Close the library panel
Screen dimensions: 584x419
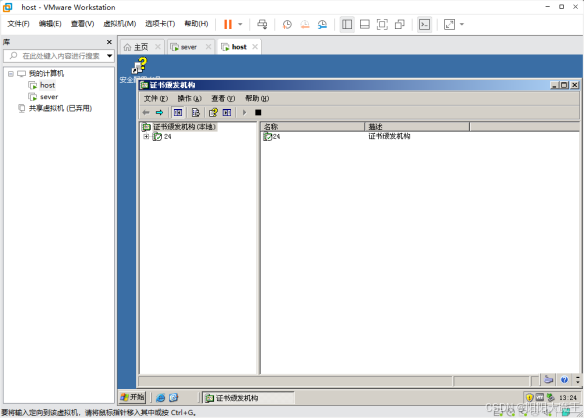[x=109, y=42]
